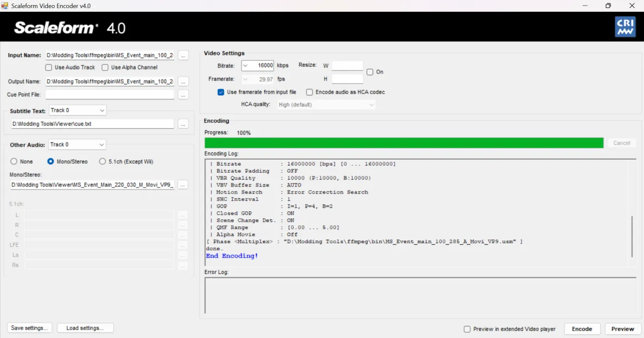The width and height of the screenshot is (644, 338).
Task: Browse for the Mono/Stereo audio file
Action: 183,185
